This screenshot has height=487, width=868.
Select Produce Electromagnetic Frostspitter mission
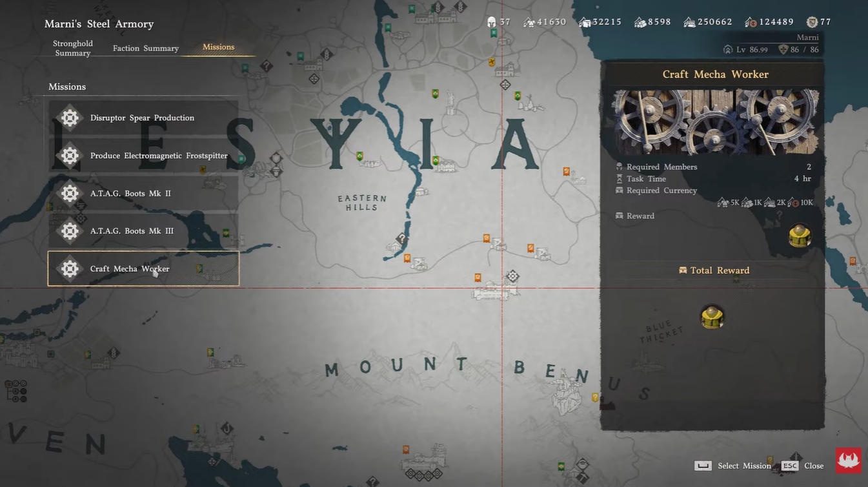point(143,156)
